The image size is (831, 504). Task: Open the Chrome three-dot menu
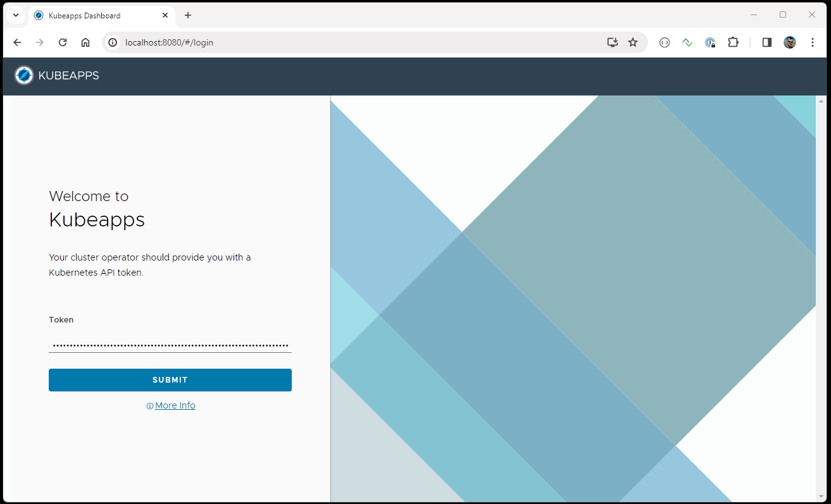tap(813, 42)
